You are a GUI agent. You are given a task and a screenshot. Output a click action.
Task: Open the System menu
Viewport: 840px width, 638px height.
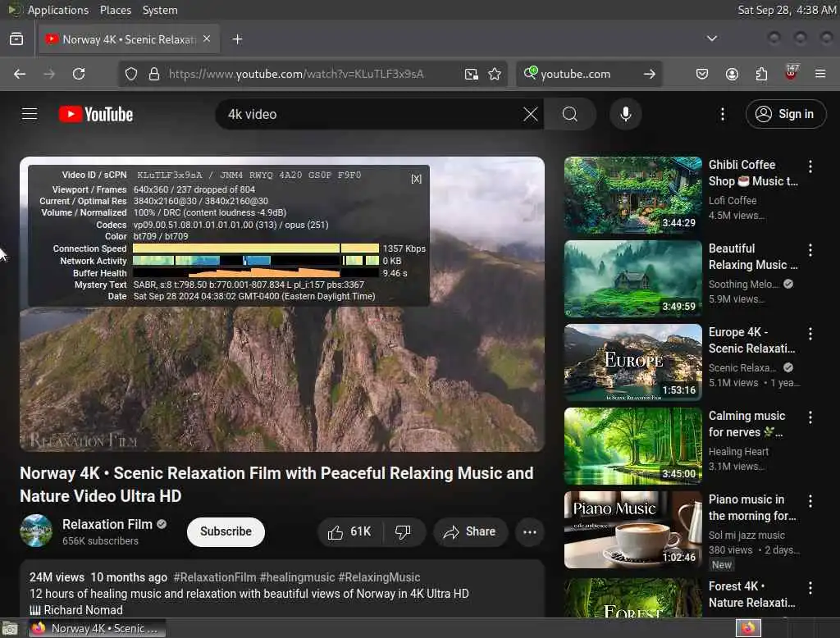click(x=160, y=10)
